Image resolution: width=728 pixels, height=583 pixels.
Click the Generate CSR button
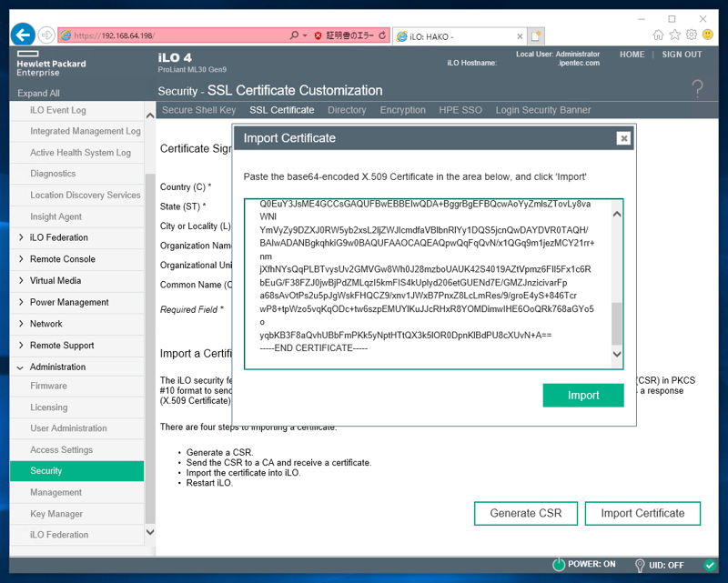click(526, 513)
